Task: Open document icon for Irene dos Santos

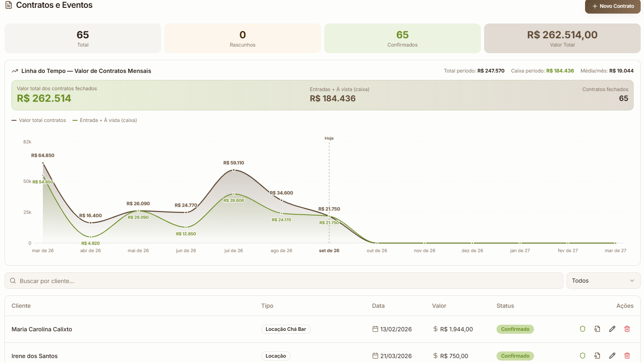Action: click(x=597, y=356)
